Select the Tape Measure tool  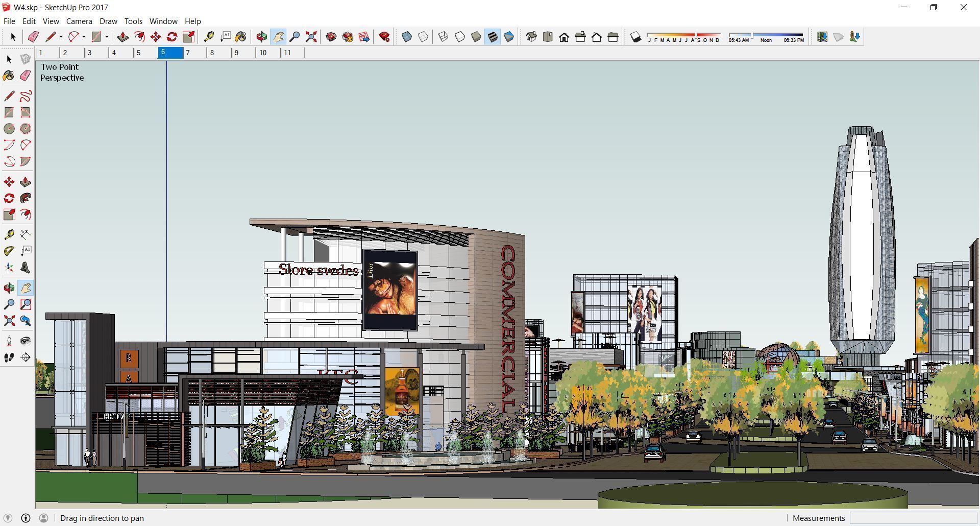tap(209, 37)
